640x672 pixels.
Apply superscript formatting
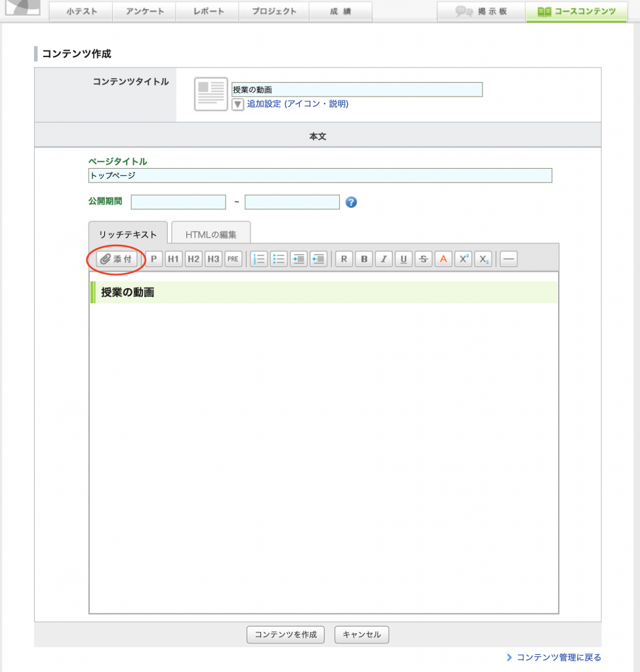coord(463,259)
